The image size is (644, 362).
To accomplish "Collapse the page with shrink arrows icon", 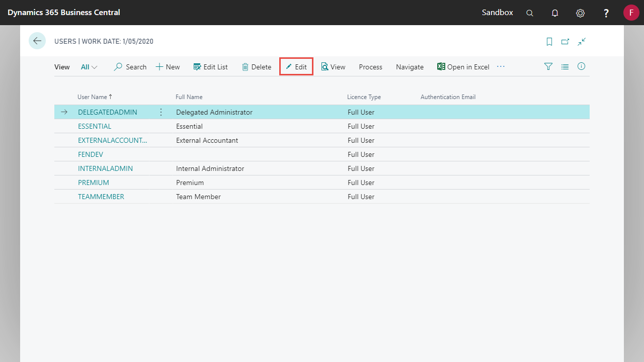I will coord(582,42).
